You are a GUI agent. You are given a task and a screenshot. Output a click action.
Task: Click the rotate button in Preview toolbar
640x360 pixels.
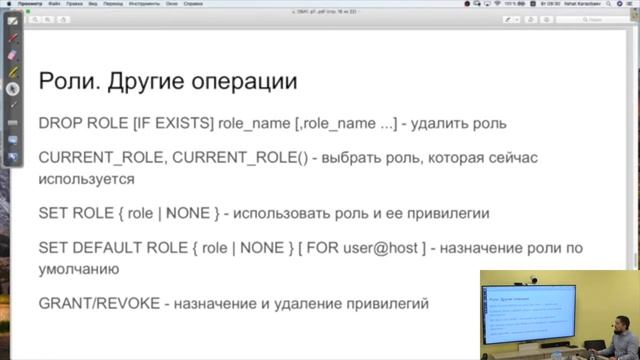point(531,20)
